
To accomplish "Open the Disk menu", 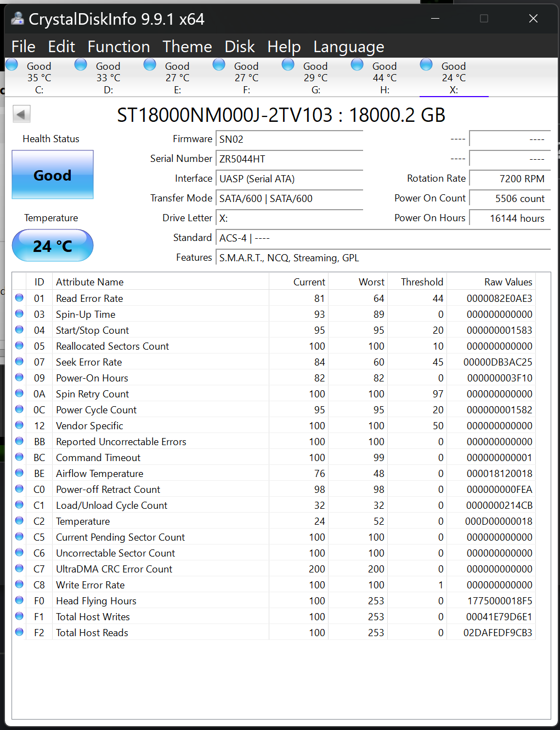I will [240, 47].
